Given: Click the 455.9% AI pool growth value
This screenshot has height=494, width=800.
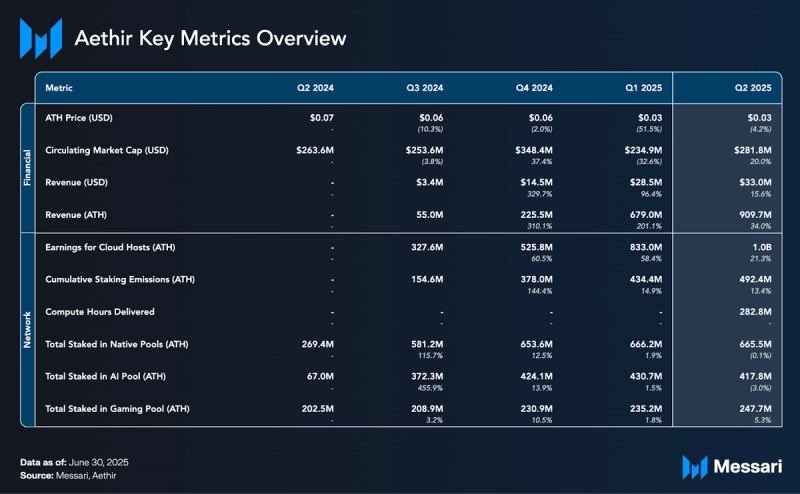Looking at the screenshot, I should [x=430, y=388].
